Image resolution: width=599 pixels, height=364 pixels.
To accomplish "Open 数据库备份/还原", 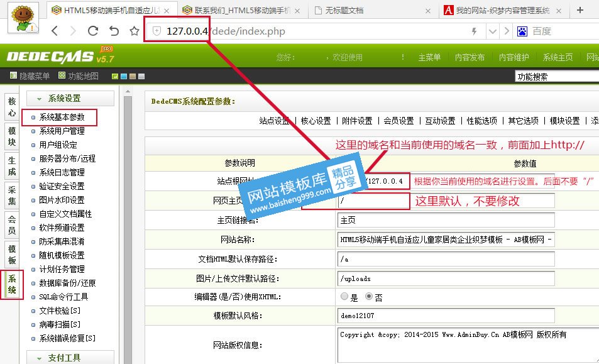I will [x=67, y=283].
